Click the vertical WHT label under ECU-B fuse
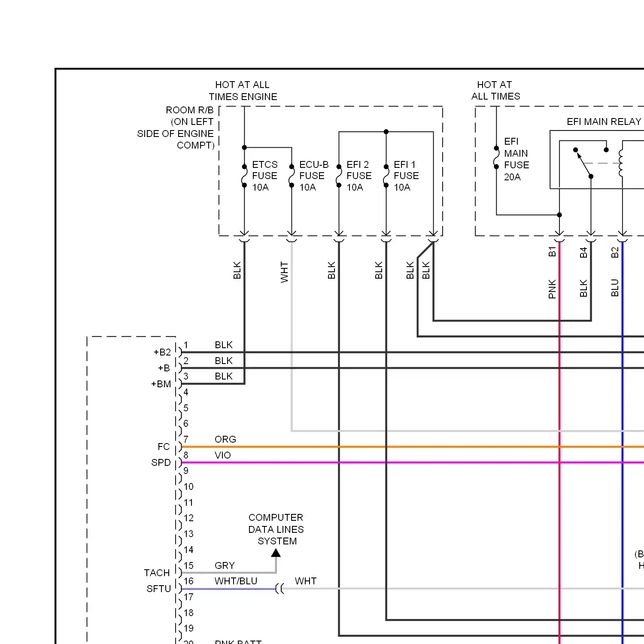644x644 pixels. point(284,272)
